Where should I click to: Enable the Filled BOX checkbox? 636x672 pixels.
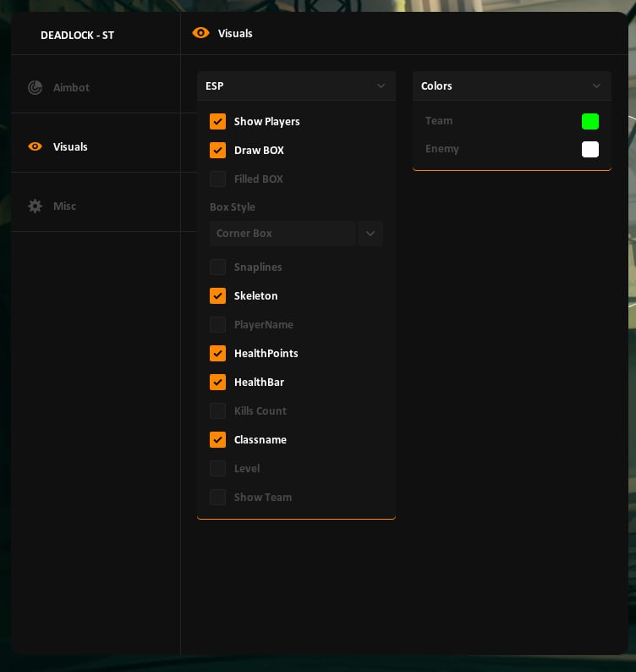217,179
